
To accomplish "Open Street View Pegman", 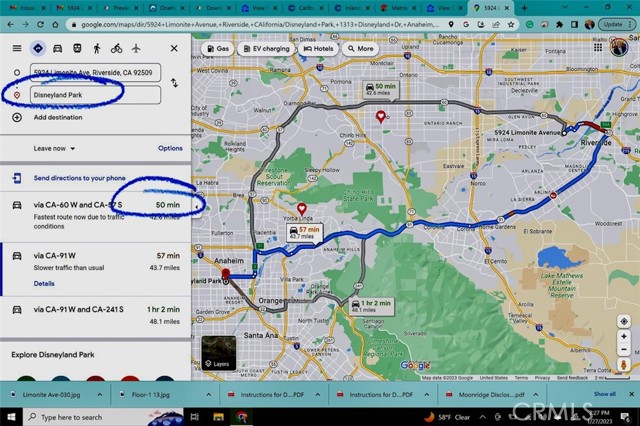I will point(624,364).
